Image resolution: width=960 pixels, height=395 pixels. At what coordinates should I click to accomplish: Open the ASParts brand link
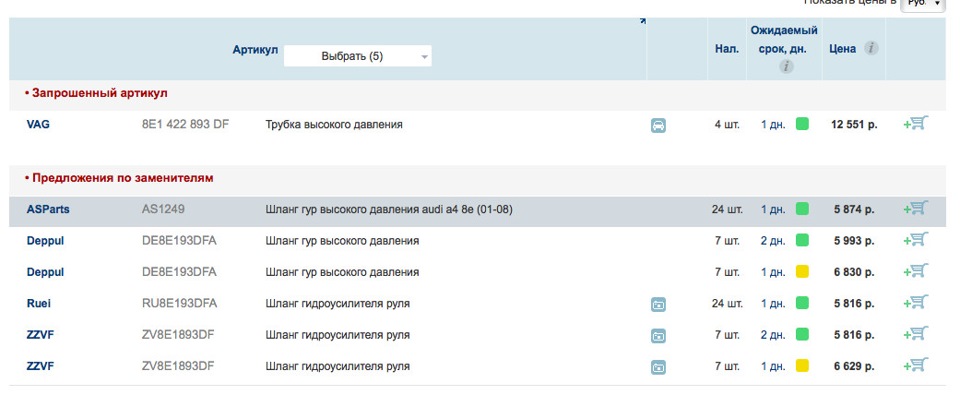(48, 209)
